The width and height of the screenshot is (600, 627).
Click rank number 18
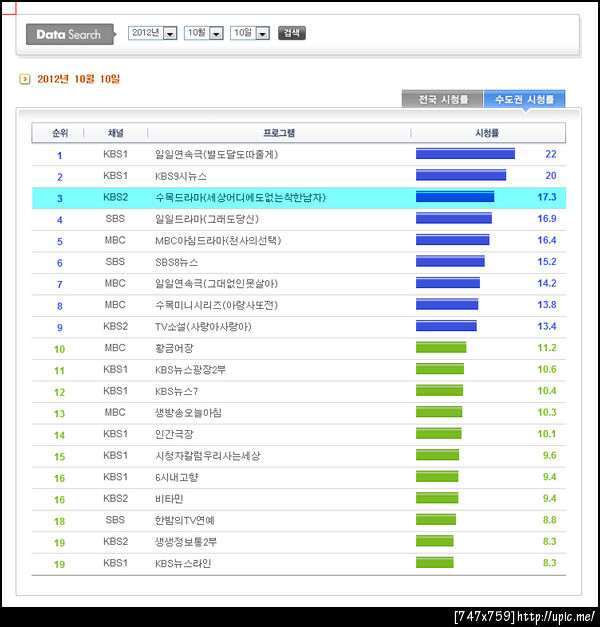(60, 521)
